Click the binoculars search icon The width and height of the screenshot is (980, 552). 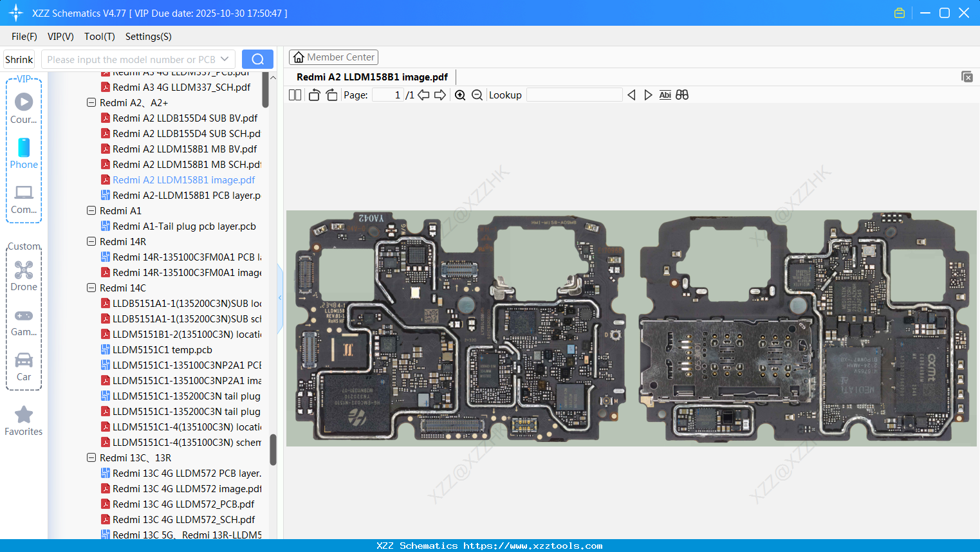tap(682, 95)
